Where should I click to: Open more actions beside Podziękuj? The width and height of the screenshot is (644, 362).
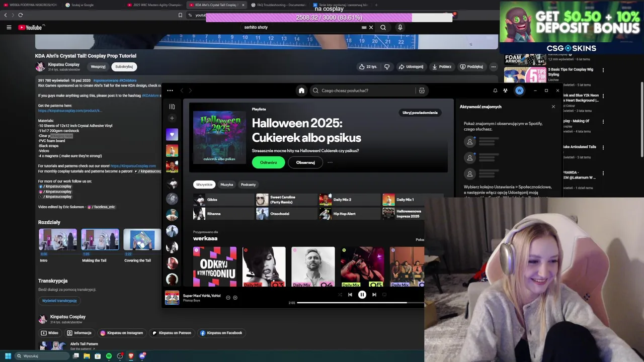point(494,66)
